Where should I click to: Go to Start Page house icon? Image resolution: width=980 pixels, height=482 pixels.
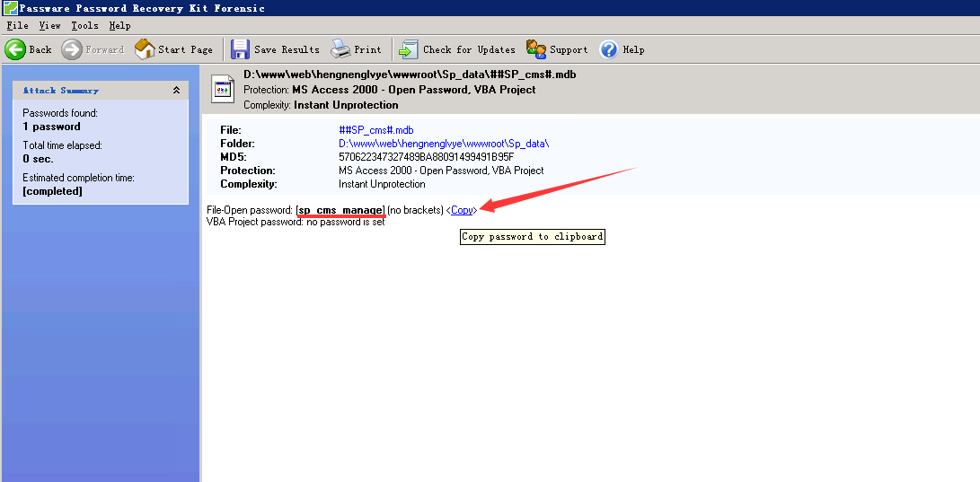click(145, 49)
